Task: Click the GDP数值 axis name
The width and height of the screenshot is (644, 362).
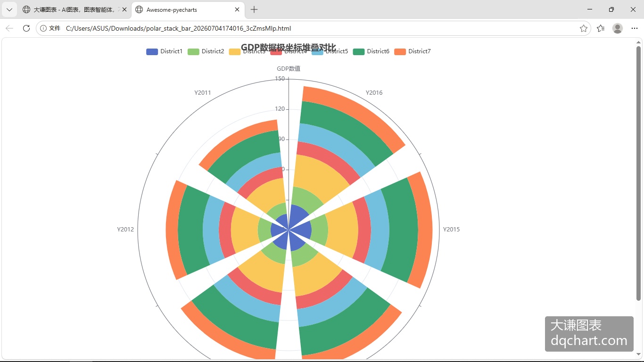Action: point(289,69)
